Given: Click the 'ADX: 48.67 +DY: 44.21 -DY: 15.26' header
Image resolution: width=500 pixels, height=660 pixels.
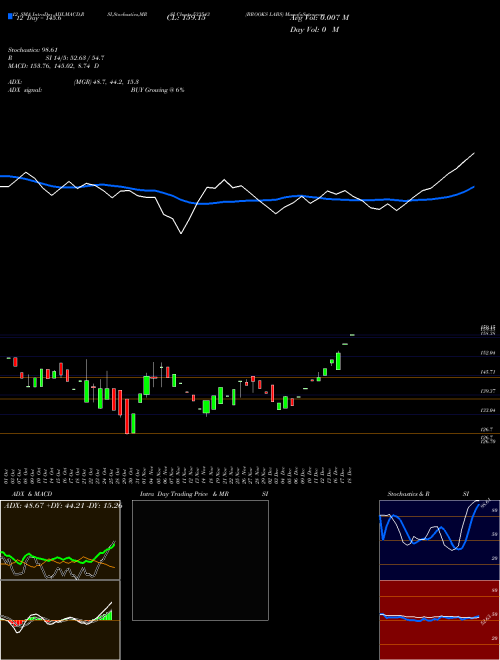Looking at the screenshot, I should [x=63, y=505].
